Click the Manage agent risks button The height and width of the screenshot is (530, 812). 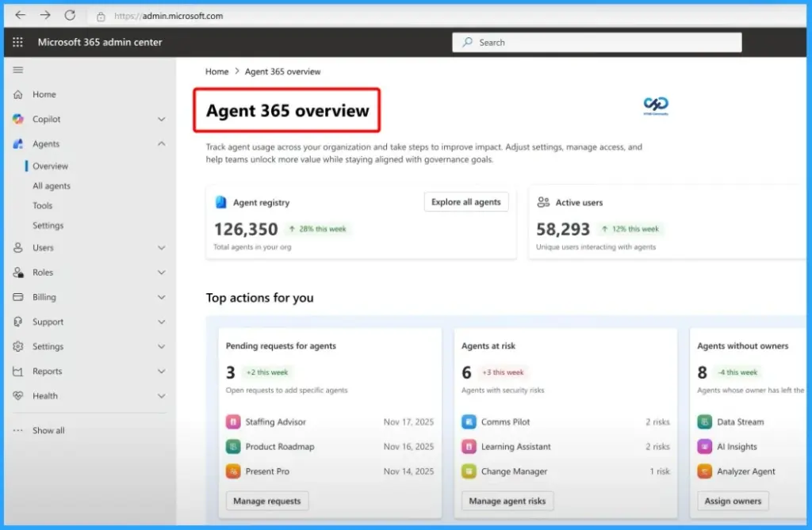tap(507, 501)
